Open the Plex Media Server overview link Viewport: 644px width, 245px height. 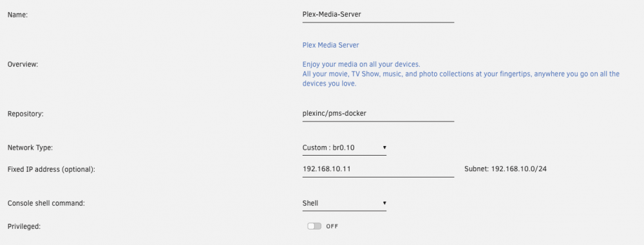coord(330,45)
